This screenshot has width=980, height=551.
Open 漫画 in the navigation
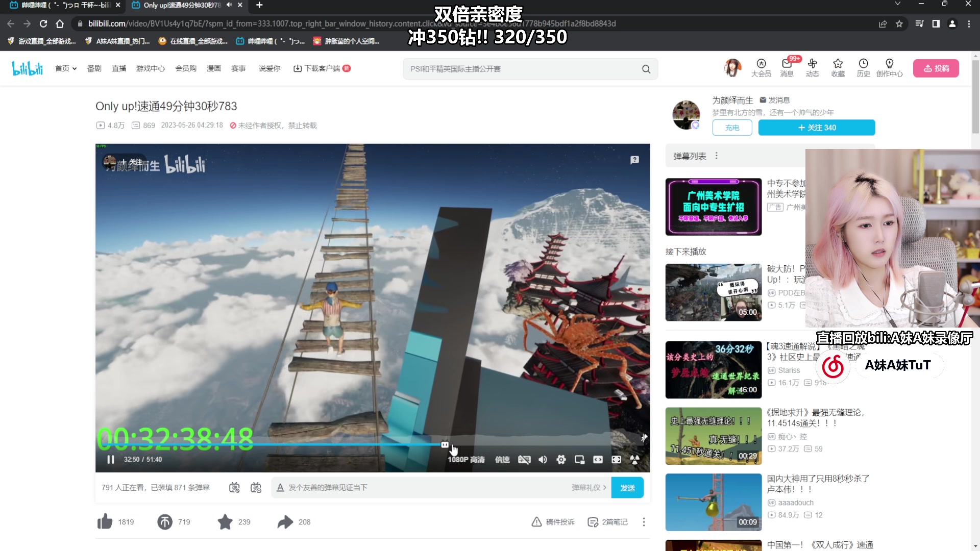tap(214, 68)
